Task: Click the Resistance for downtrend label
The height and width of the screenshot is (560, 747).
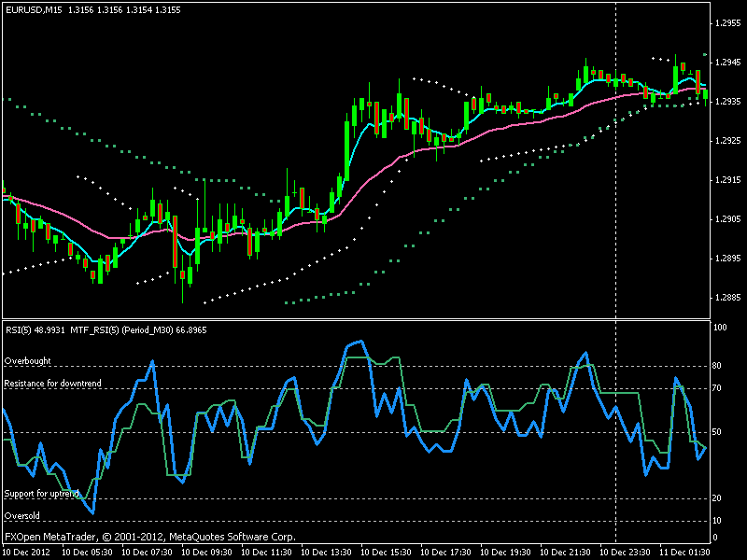Action: coord(53,383)
